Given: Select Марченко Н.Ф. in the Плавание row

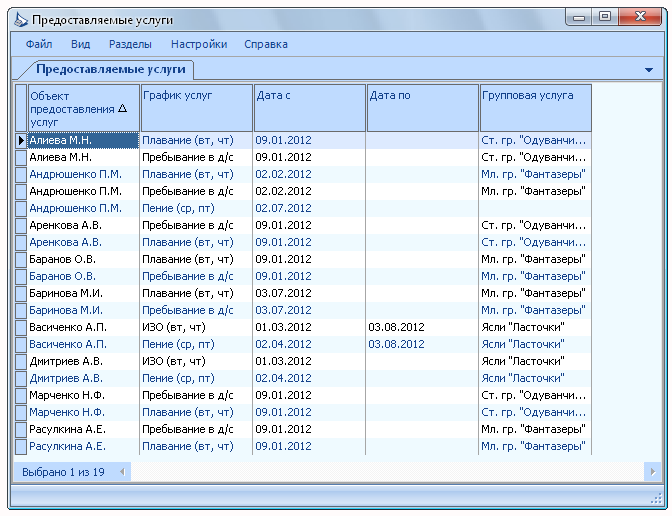Looking at the screenshot, I should [x=83, y=412].
